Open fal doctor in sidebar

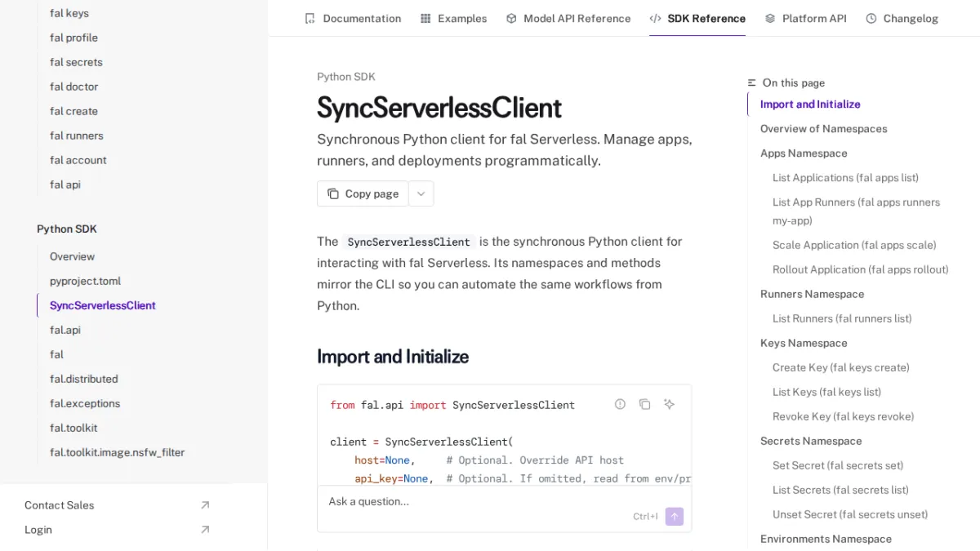pos(73,87)
